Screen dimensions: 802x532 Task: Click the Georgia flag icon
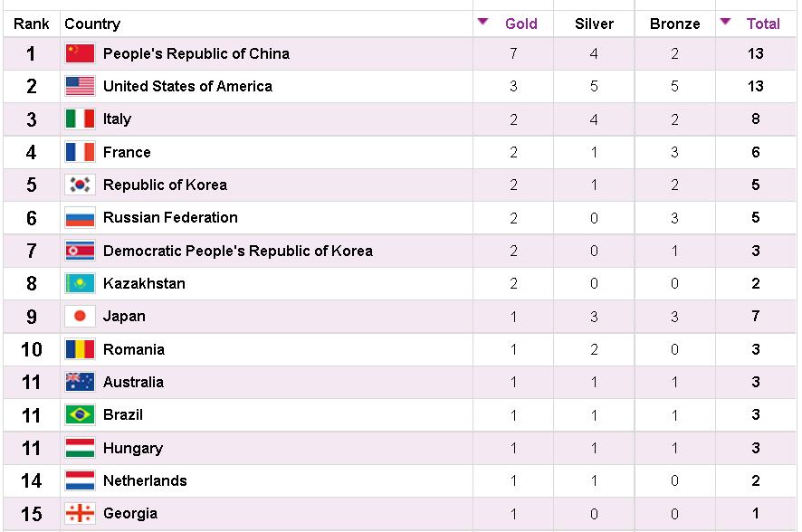click(80, 513)
